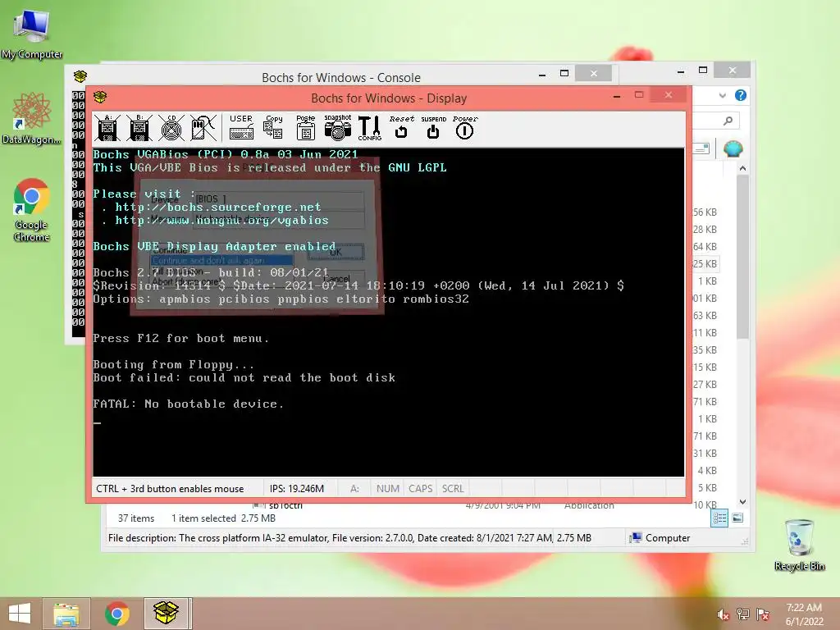Viewport: 840px width, 630px height.
Task: Click the muted volume tray icon
Action: click(x=723, y=614)
